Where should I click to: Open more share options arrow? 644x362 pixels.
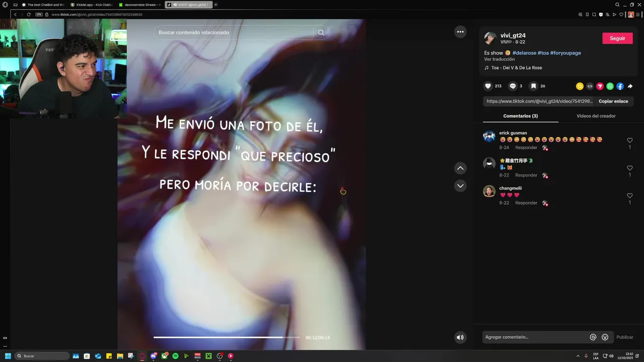(x=630, y=86)
